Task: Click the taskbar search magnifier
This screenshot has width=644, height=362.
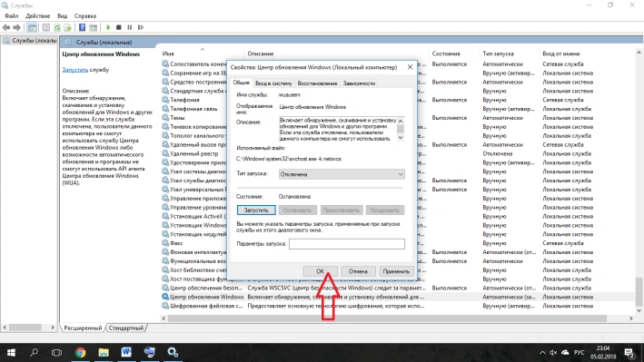Action: [x=35, y=352]
